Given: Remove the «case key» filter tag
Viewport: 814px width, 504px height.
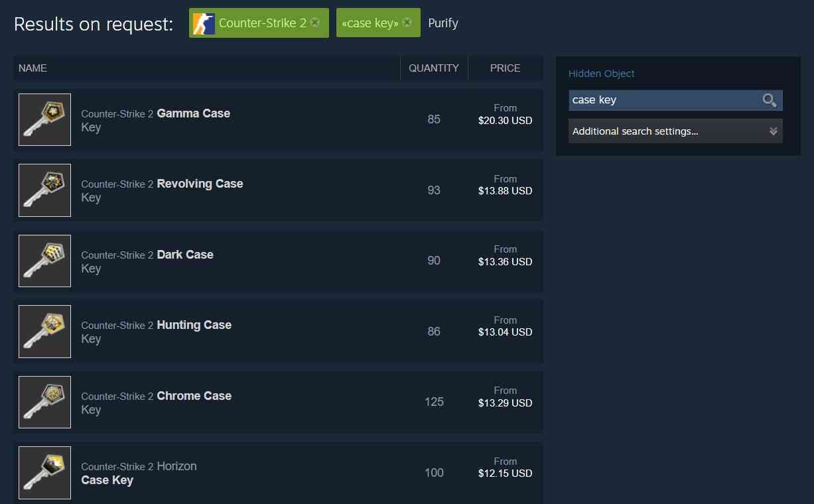Looking at the screenshot, I should pyautogui.click(x=407, y=23).
